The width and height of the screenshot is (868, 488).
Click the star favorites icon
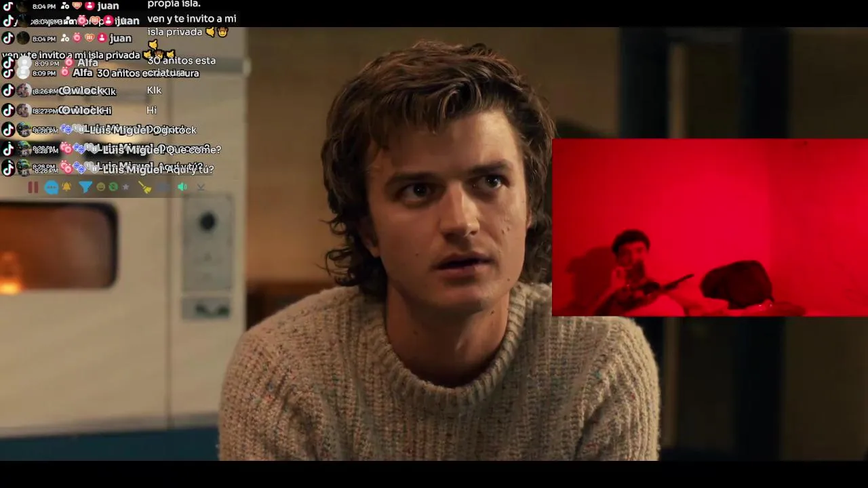125,187
